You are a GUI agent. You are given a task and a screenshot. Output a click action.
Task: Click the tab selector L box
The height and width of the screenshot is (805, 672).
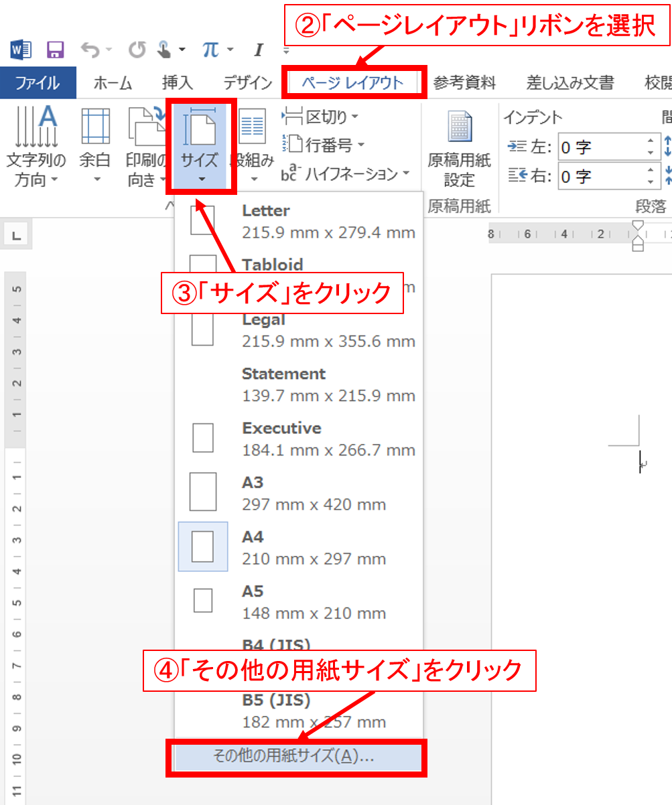(17, 234)
